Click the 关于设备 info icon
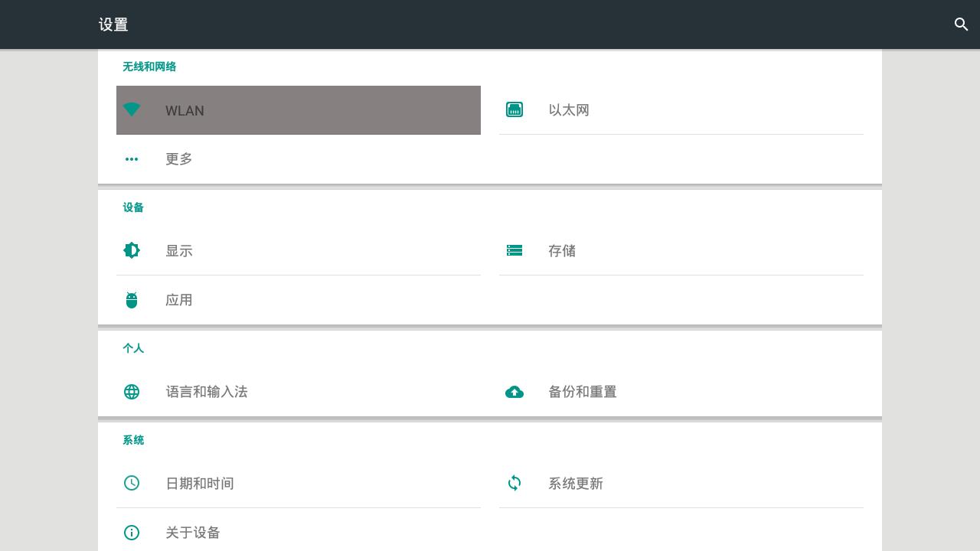 (132, 533)
